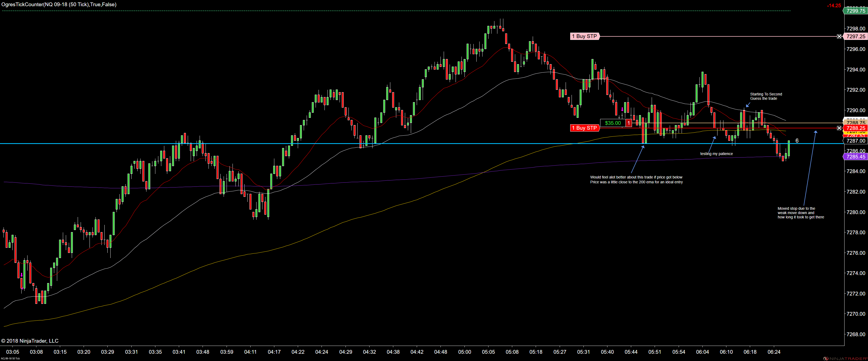Image resolution: width=868 pixels, height=361 pixels.
Task: Select the cyan horizontal line near 7287
Action: pos(421,144)
